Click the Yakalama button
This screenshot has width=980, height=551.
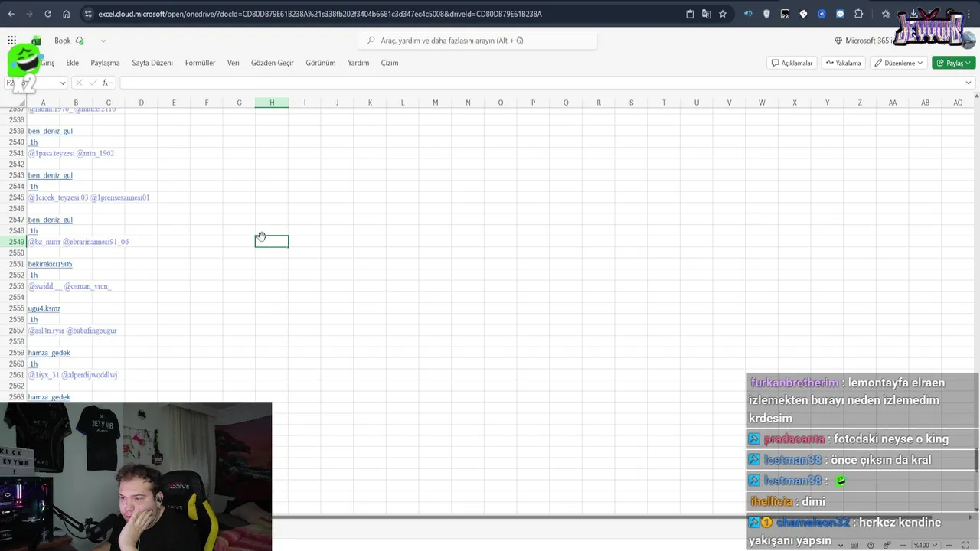pos(843,63)
